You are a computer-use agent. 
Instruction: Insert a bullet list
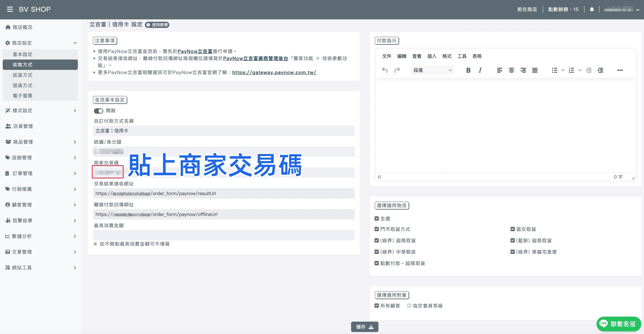[554, 70]
